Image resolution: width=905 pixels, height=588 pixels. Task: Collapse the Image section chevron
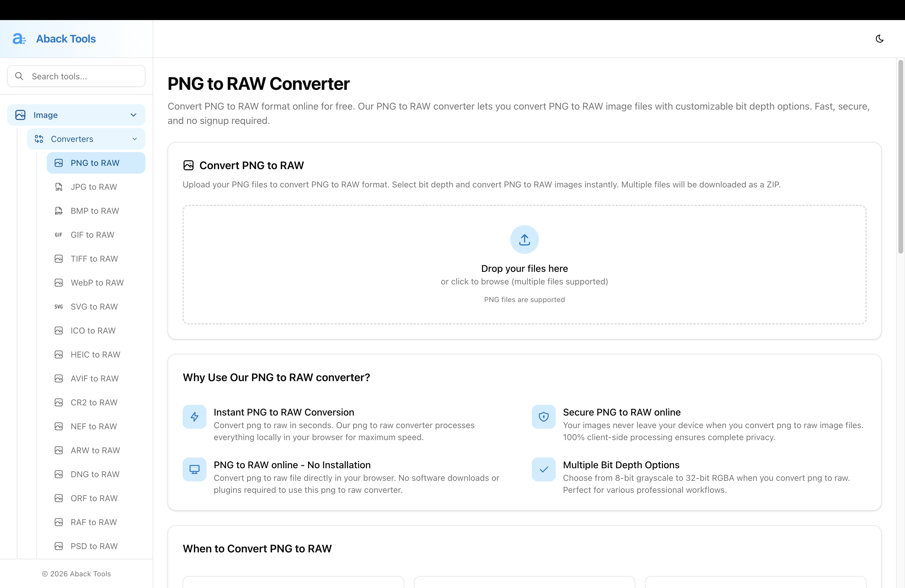pyautogui.click(x=133, y=115)
